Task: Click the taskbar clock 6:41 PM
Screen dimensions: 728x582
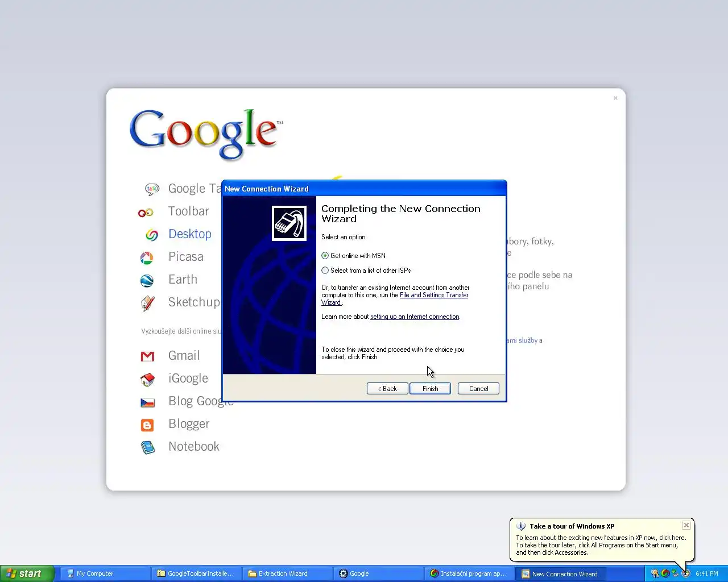Action: (x=707, y=573)
